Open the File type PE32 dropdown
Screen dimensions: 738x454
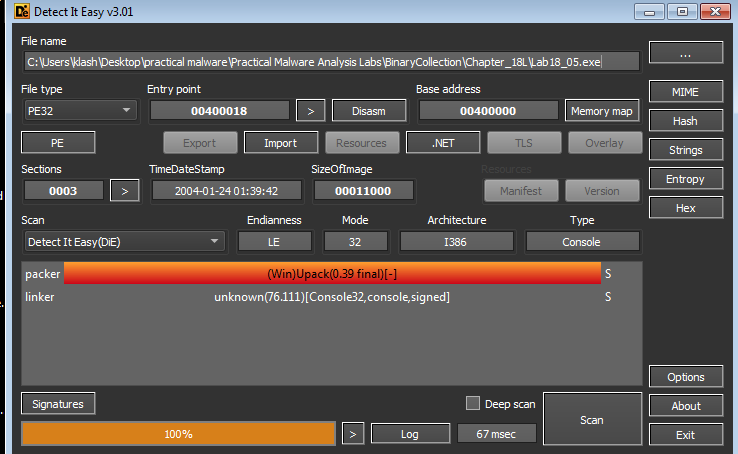click(x=80, y=111)
